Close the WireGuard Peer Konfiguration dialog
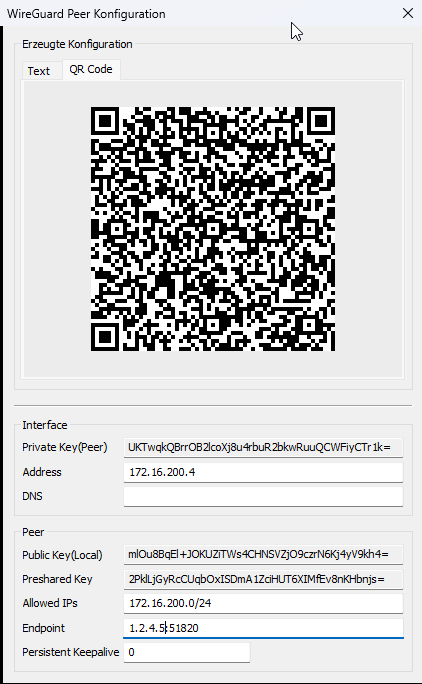The height and width of the screenshot is (684, 422). click(x=408, y=13)
